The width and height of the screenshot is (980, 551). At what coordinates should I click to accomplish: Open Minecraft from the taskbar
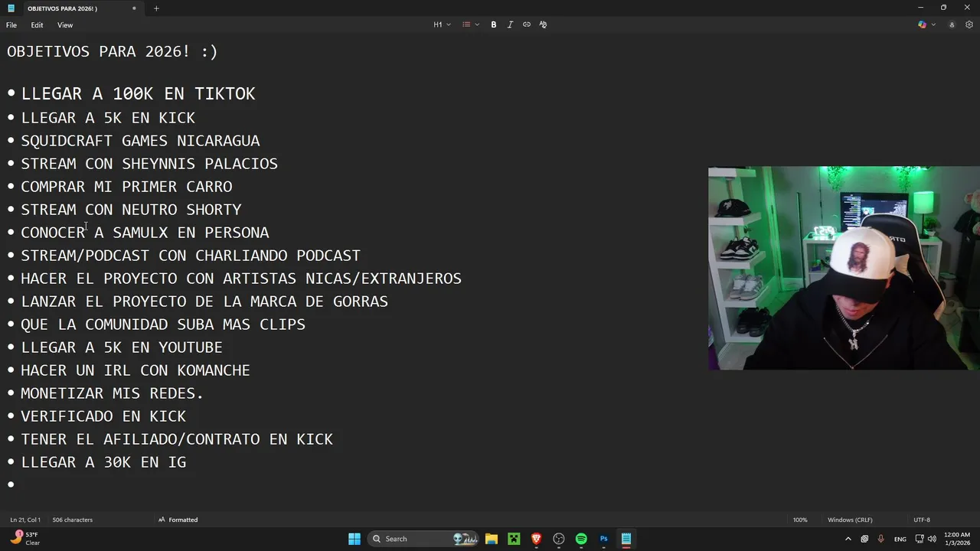pos(514,539)
